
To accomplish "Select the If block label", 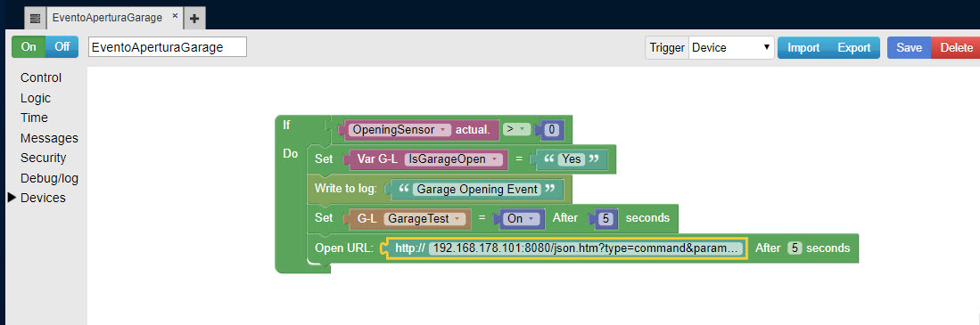I will pos(286,125).
